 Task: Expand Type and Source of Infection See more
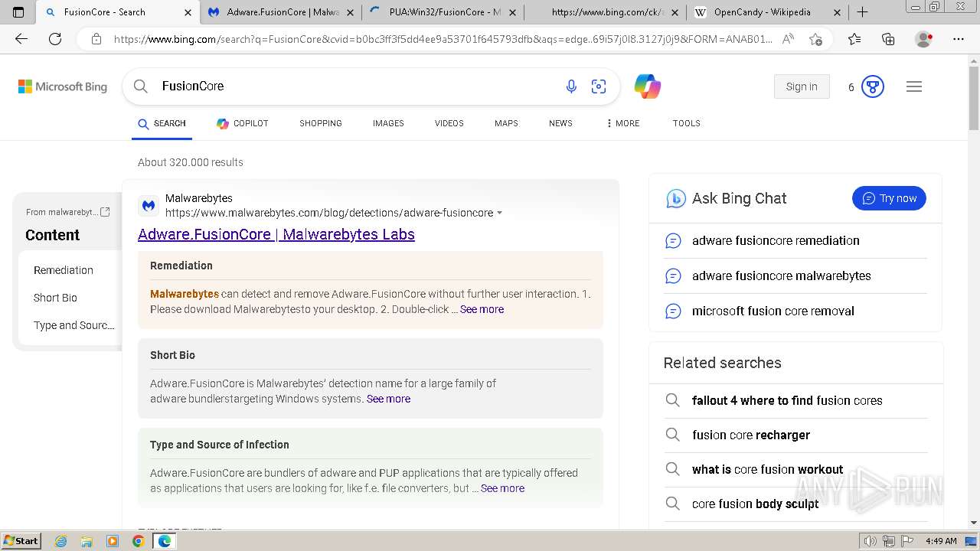[502, 488]
